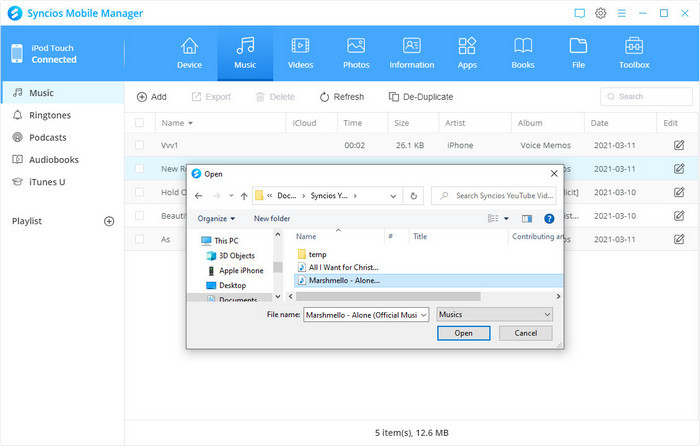
Task: Select All I Want for Christ... file
Action: click(x=338, y=267)
